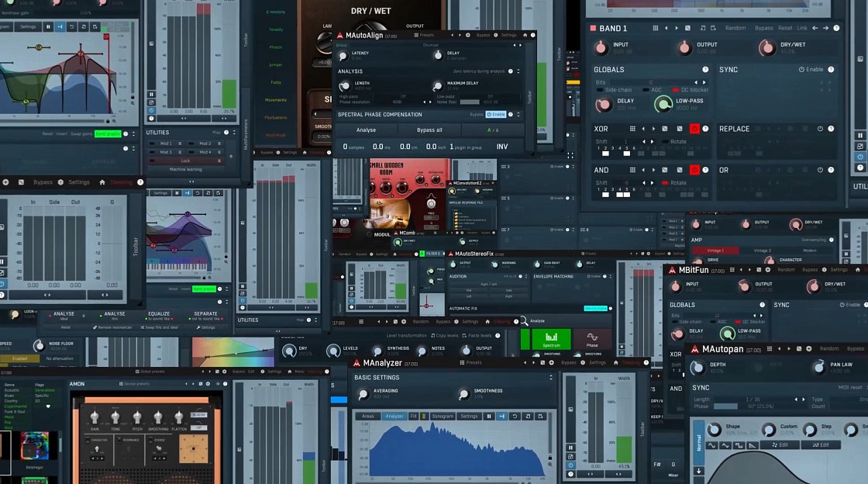Select the Phase view icon
Screen dimensions: 868x484
coord(592,339)
